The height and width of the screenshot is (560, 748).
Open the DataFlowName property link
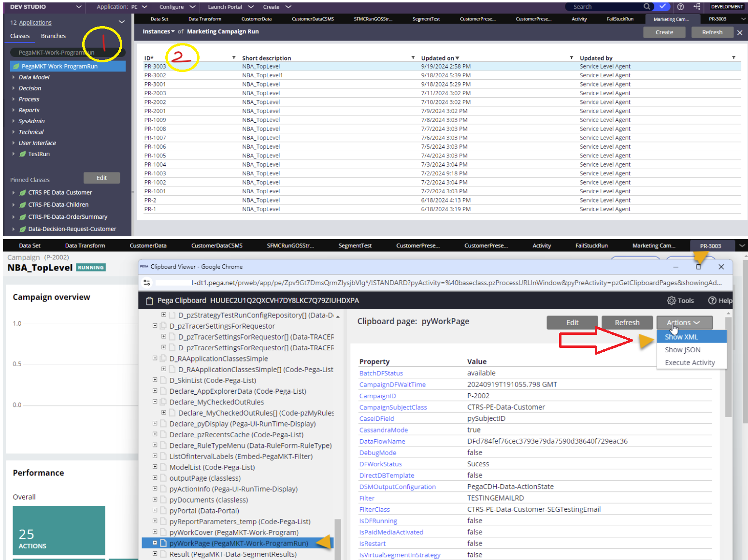point(382,442)
